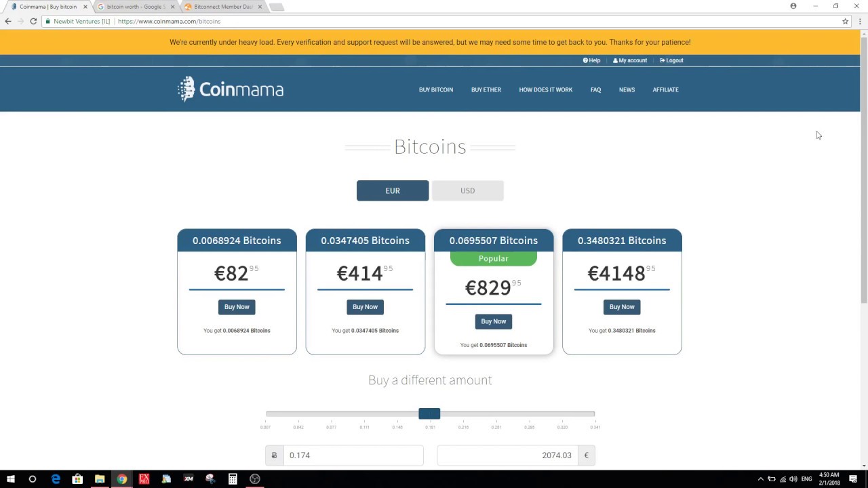
Task: Show hidden system tray icons
Action: tap(760, 479)
